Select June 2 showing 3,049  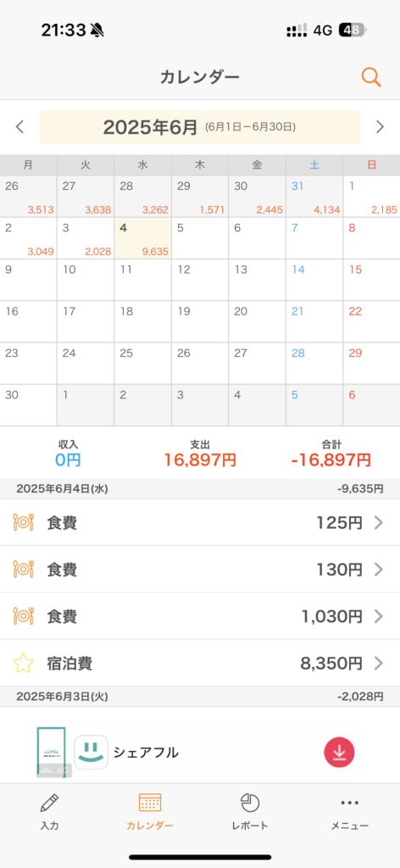tap(28, 238)
